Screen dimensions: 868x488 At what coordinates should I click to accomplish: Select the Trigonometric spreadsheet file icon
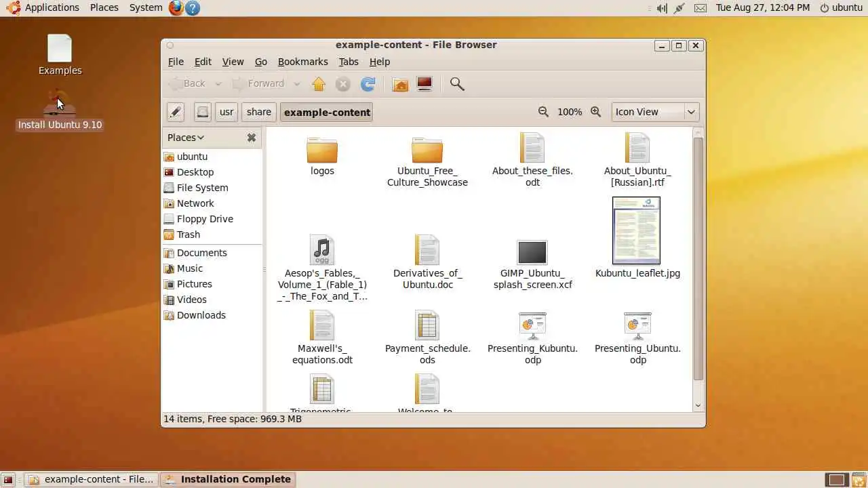[322, 390]
